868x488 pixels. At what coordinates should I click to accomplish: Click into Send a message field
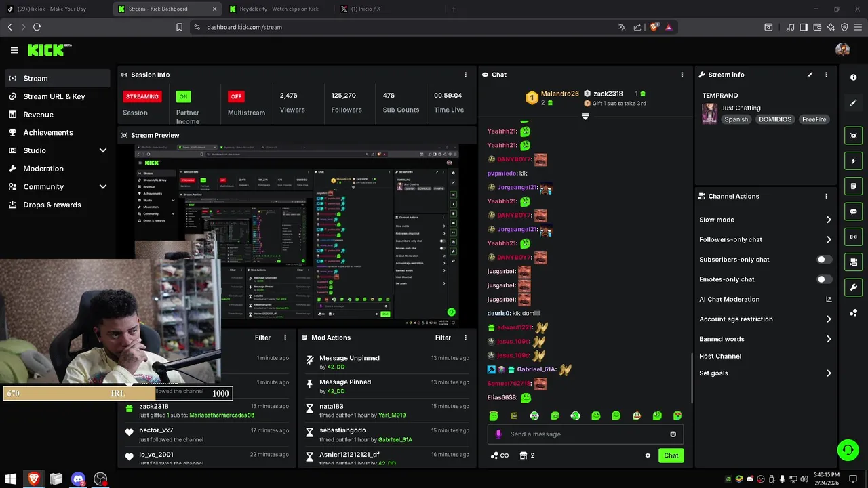coord(585,434)
